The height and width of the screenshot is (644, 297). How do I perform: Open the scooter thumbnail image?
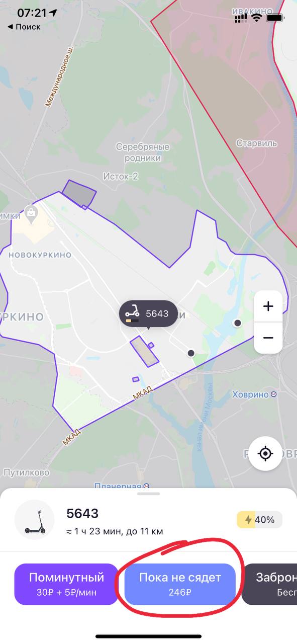pyautogui.click(x=35, y=520)
